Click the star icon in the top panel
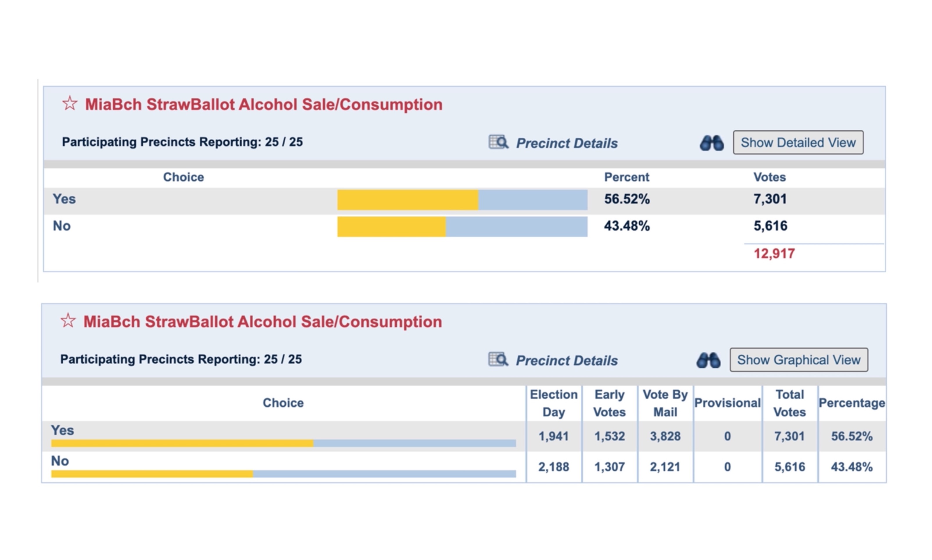 coord(70,103)
